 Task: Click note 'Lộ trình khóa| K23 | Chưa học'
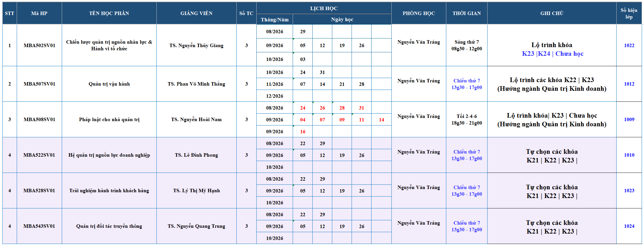(x=552, y=115)
